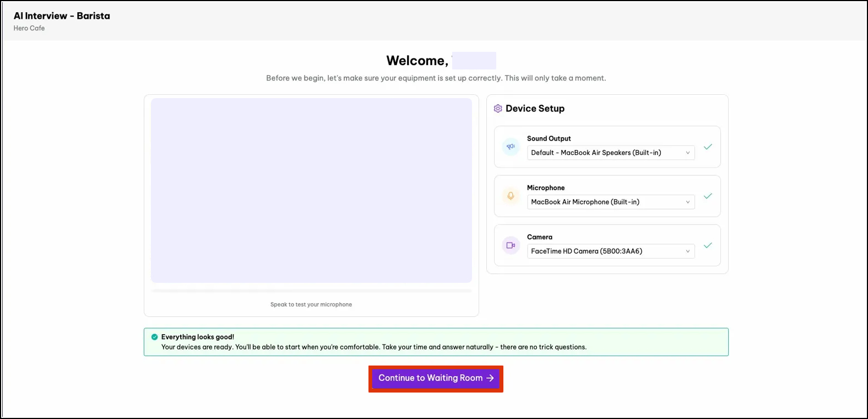Click the Sound Output speaker icon
The height and width of the screenshot is (419, 868).
point(511,147)
